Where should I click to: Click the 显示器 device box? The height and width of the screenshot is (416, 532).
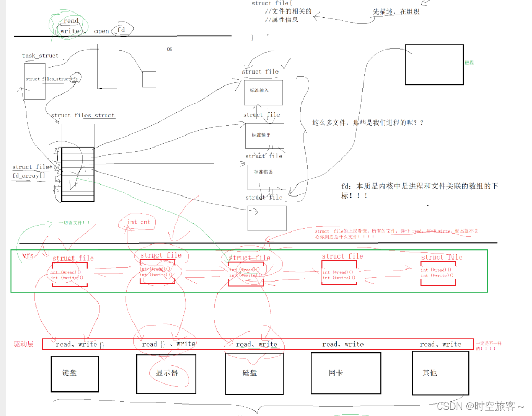coord(166,374)
